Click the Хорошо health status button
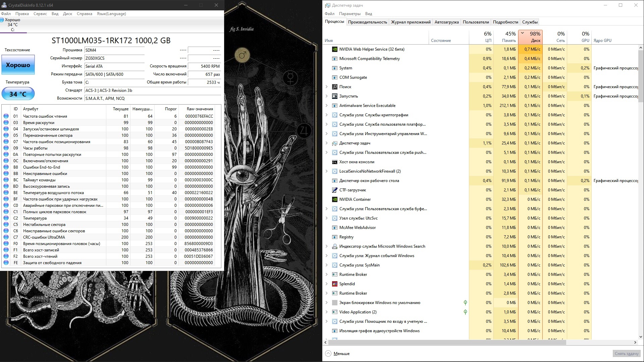Image resolution: width=644 pixels, height=362 pixels. [x=18, y=65]
